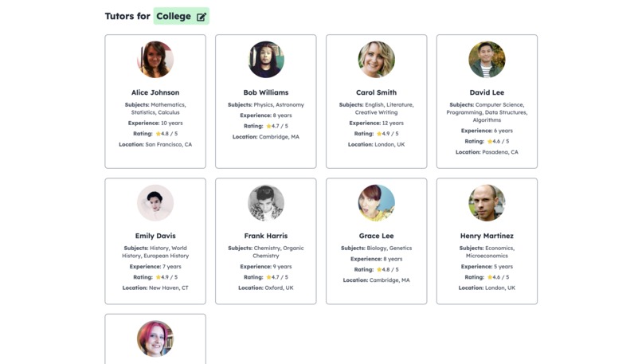
Task: Open the College level selector badge
Action: (182, 16)
